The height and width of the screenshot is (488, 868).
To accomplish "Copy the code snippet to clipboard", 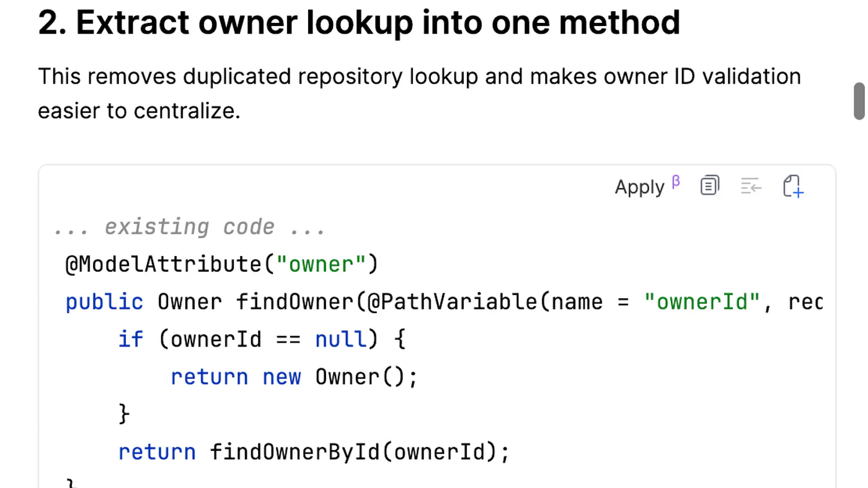I will click(710, 185).
